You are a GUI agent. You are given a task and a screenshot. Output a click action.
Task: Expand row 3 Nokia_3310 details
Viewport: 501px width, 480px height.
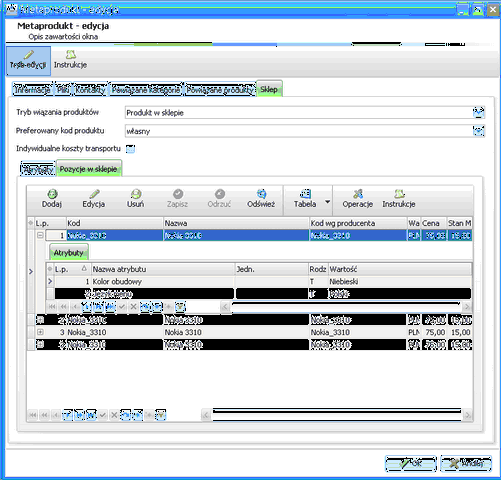[40, 332]
